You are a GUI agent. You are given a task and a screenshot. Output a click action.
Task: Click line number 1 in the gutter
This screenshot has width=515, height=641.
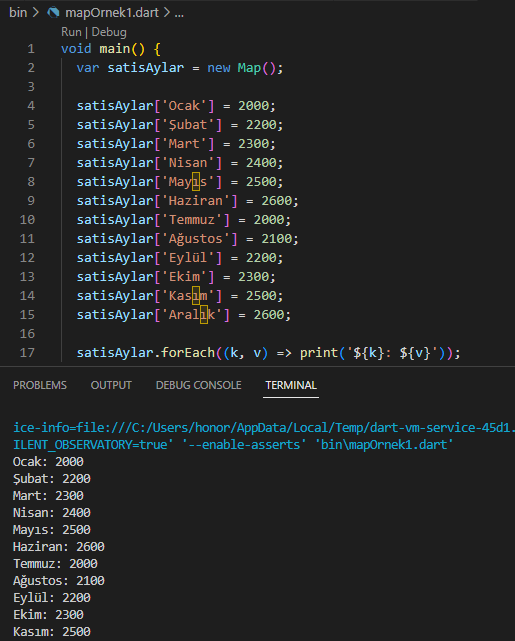(x=31, y=49)
